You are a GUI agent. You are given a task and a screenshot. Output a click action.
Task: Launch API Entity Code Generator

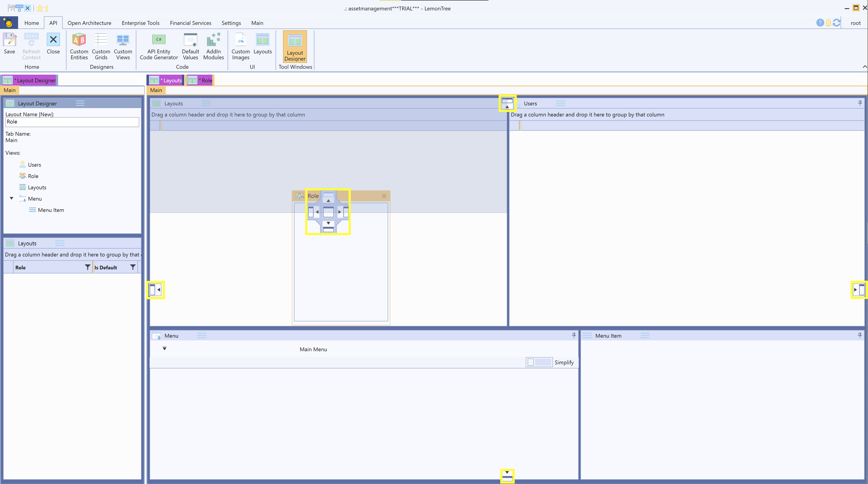(x=158, y=40)
